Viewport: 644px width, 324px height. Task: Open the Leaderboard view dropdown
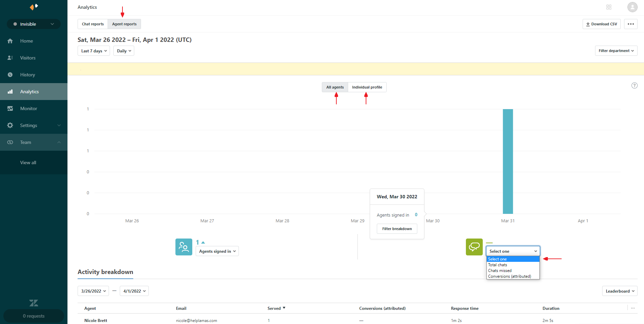coord(620,291)
